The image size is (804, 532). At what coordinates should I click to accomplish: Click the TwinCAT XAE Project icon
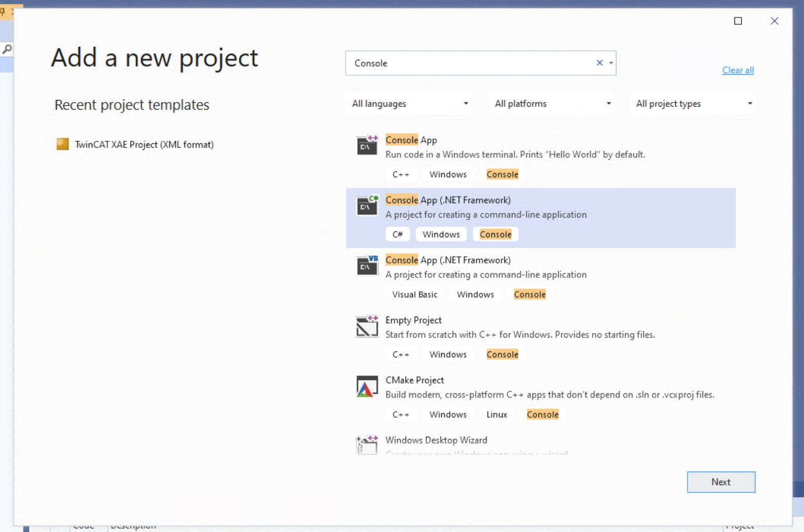point(62,144)
